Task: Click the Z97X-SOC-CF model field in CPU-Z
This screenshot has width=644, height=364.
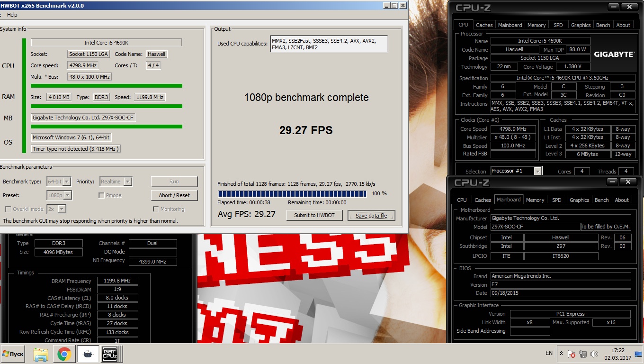Action: point(535,227)
